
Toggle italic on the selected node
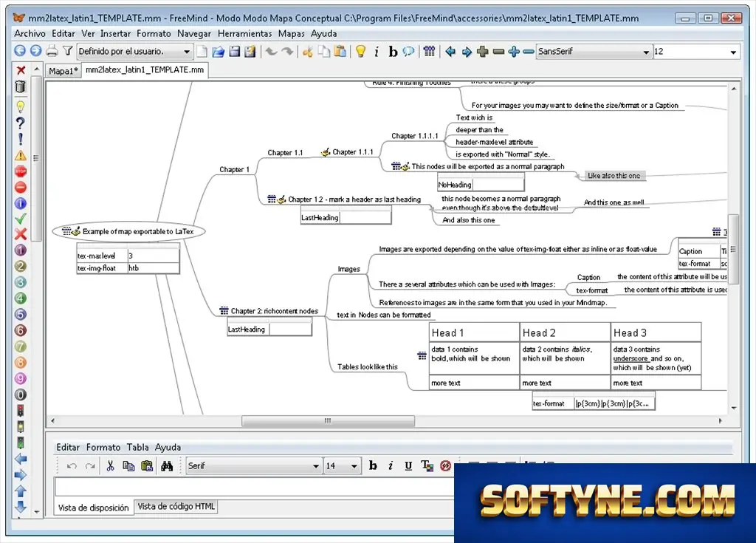tap(377, 51)
